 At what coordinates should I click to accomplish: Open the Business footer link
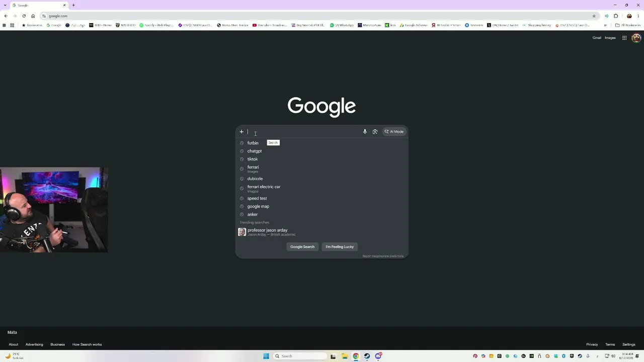pos(57,344)
